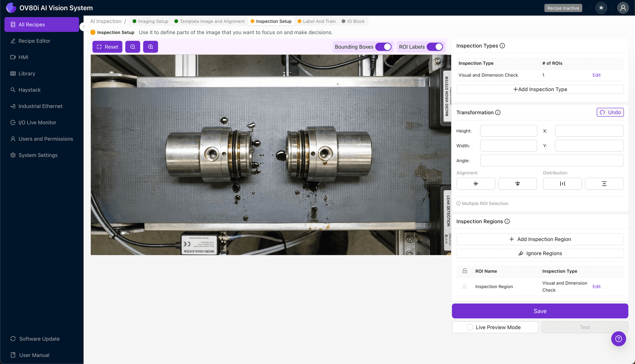
Task: Enable Live Preview Mode checkbox
Action: tap(469, 327)
